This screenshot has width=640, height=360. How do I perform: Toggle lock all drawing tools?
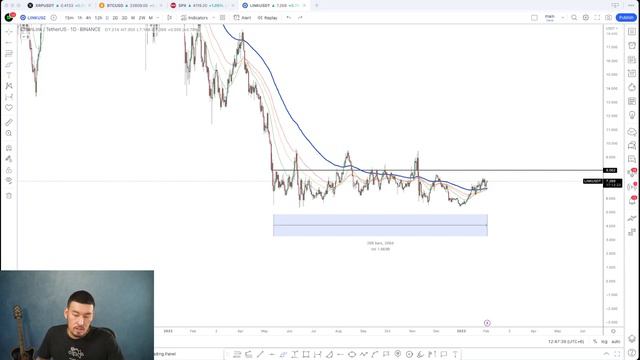(x=9, y=170)
